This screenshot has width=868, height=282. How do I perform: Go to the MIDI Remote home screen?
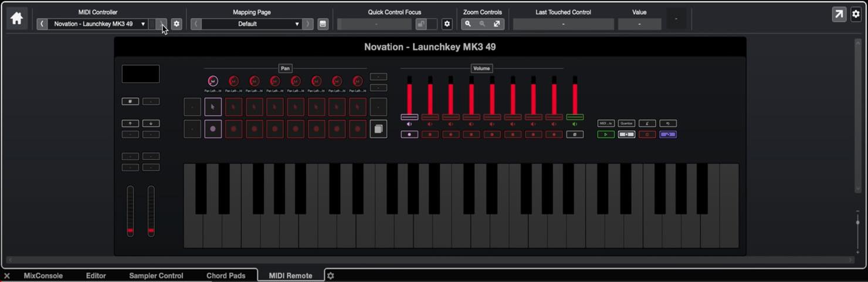pyautogui.click(x=16, y=18)
